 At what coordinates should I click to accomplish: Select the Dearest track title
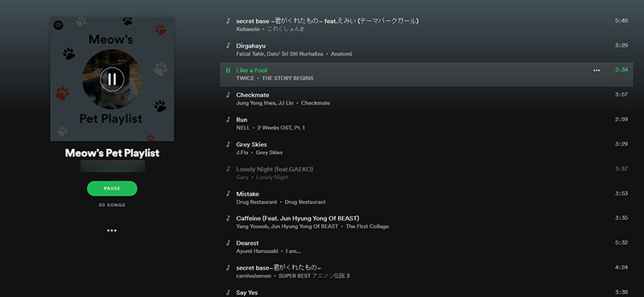(x=247, y=243)
